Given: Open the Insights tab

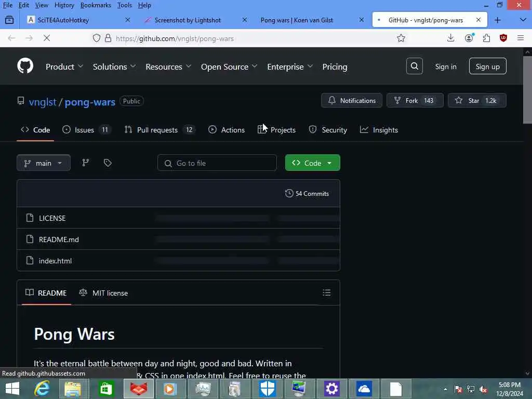Looking at the screenshot, I should point(379,130).
